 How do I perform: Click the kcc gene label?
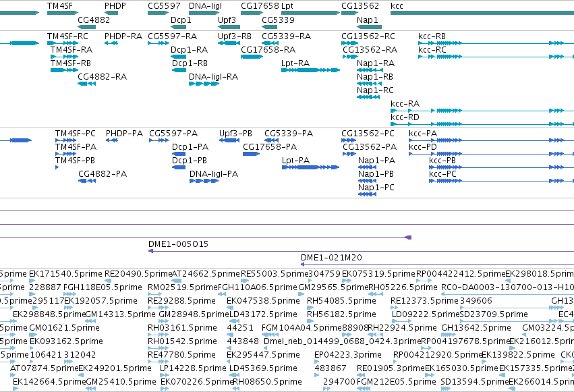point(397,6)
